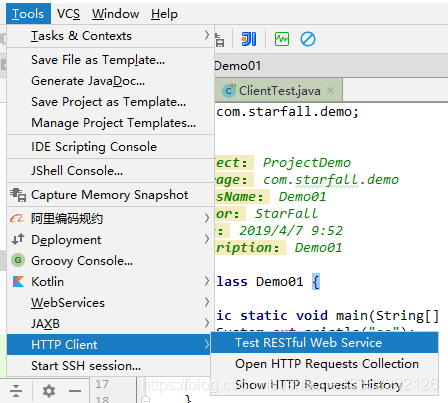Open the Tools menu

pos(28,14)
